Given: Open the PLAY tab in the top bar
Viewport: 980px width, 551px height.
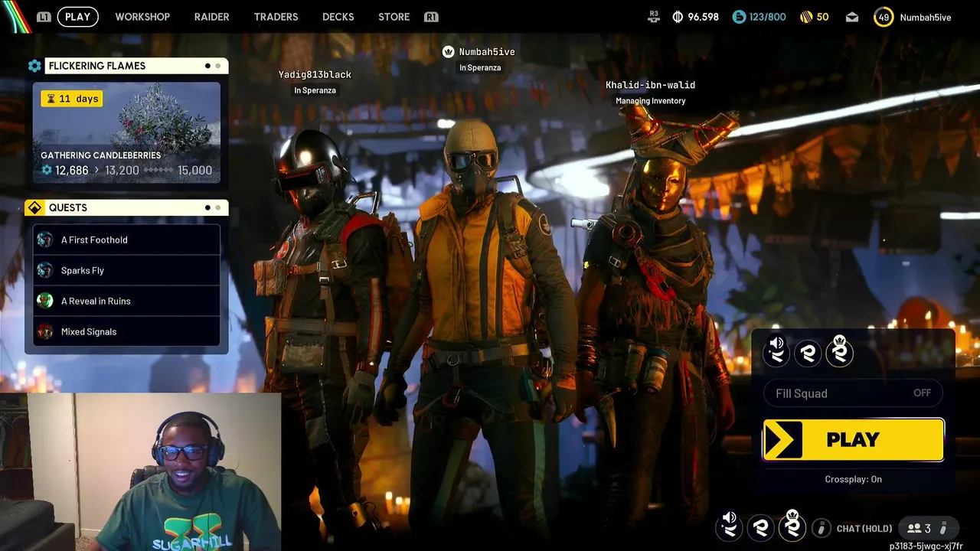Looking at the screenshot, I should (77, 17).
